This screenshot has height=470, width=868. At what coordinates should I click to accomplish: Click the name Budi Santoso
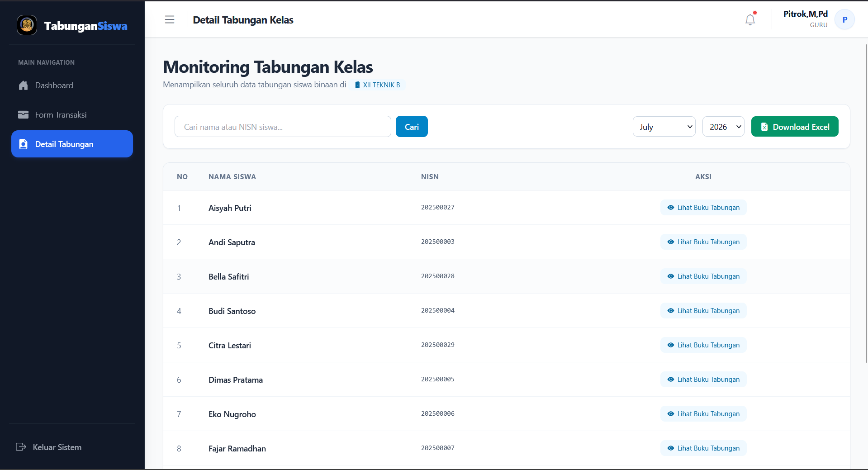(232, 311)
